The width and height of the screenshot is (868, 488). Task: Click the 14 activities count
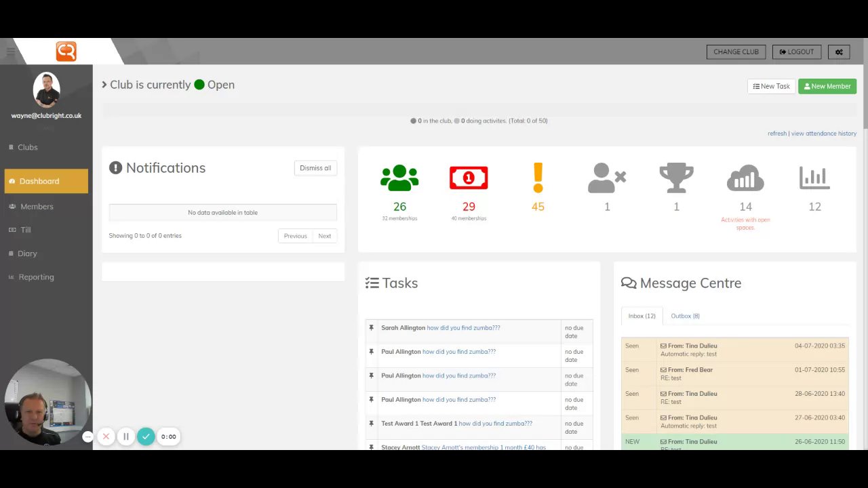click(745, 207)
